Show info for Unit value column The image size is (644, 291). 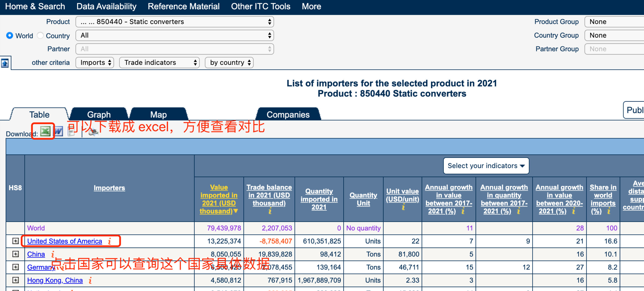(x=403, y=207)
